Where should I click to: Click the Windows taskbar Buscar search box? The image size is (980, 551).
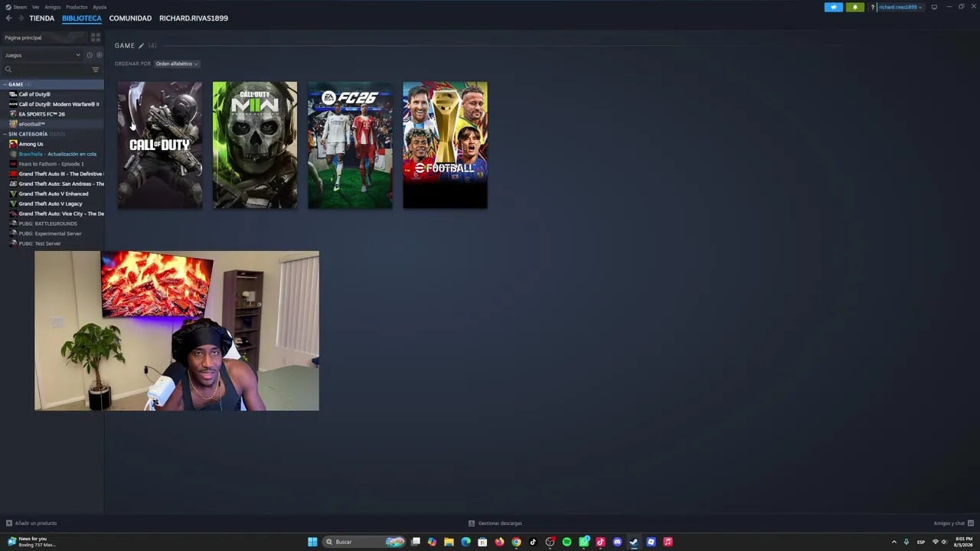pos(364,542)
